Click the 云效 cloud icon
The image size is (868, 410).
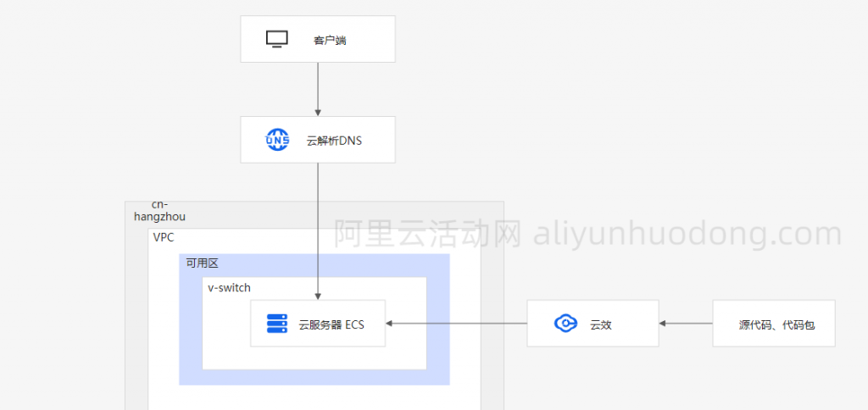(565, 324)
